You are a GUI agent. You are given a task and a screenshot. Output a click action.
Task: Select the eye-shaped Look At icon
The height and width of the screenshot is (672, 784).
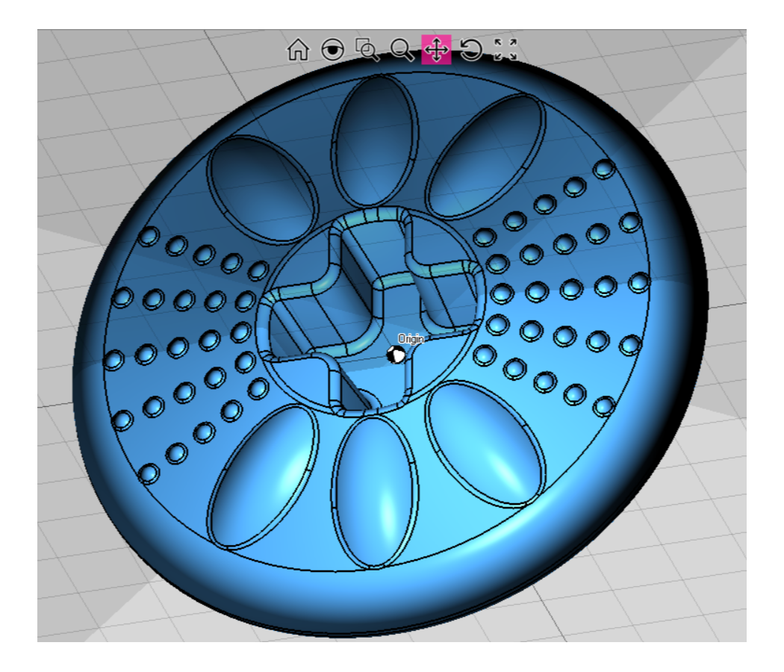pos(332,50)
